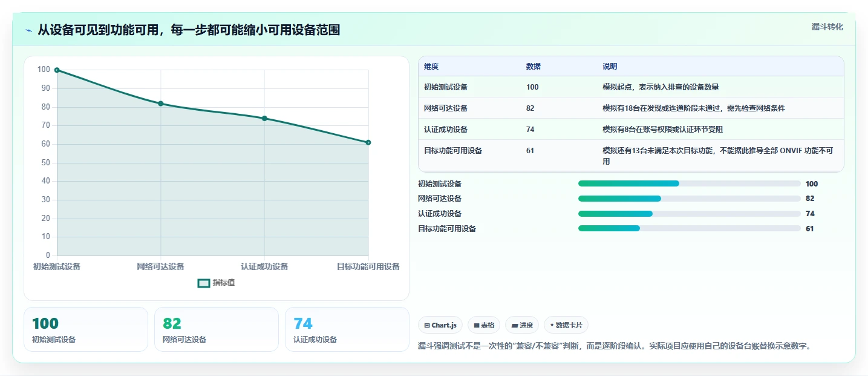The height and width of the screenshot is (376, 868).
Task: Click the progress bar showing 61
Action: click(x=690, y=228)
